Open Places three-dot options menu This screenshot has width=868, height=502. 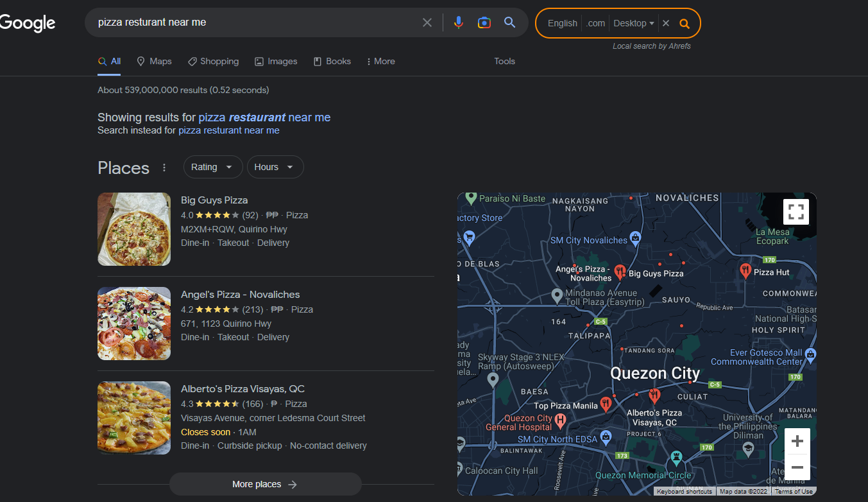coord(164,168)
